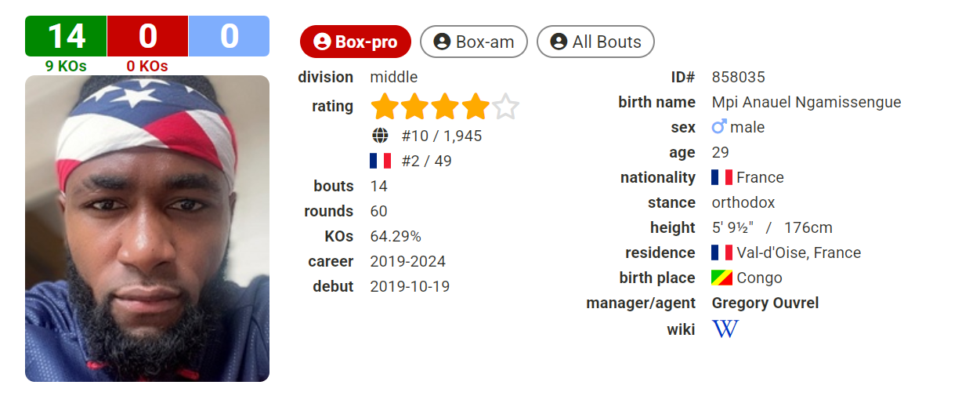Screen dimensions: 980x396
Task: Click the male gender symbol icon
Action: point(719,126)
